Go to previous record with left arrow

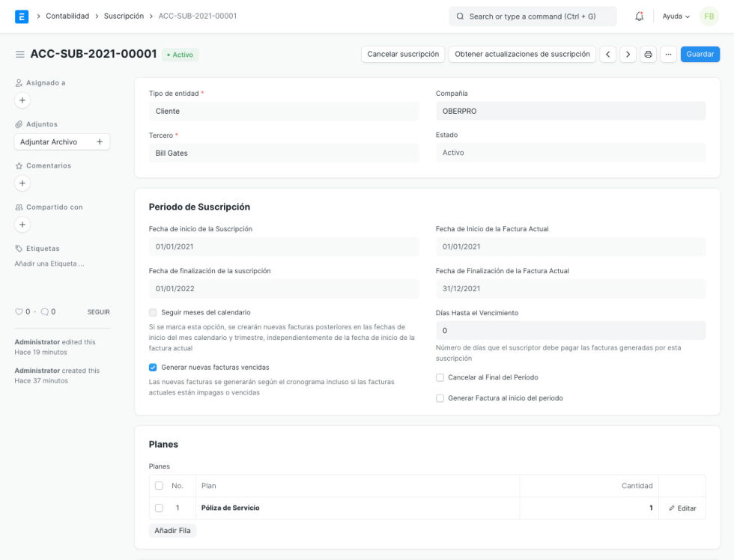(x=608, y=55)
